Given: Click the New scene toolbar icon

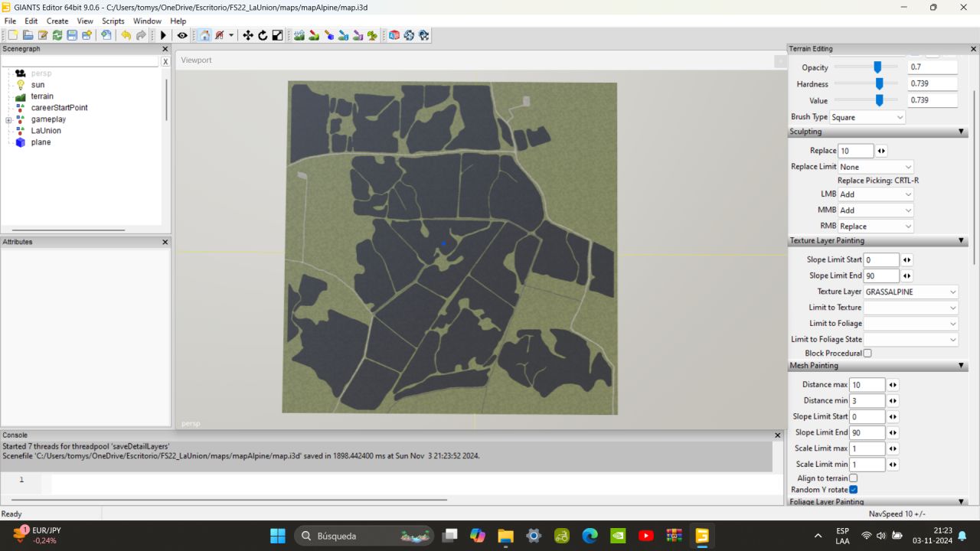Looking at the screenshot, I should pyautogui.click(x=13, y=35).
